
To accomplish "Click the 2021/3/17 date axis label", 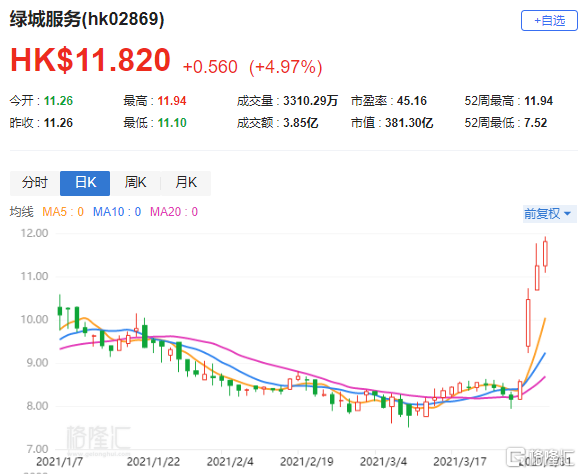I will pos(460,462).
